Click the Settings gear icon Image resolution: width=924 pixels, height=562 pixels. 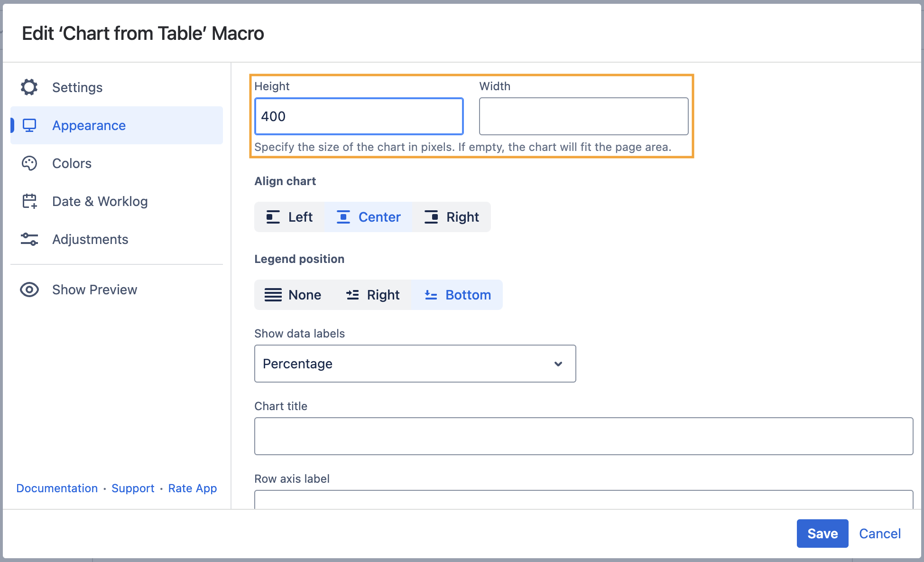pos(29,87)
